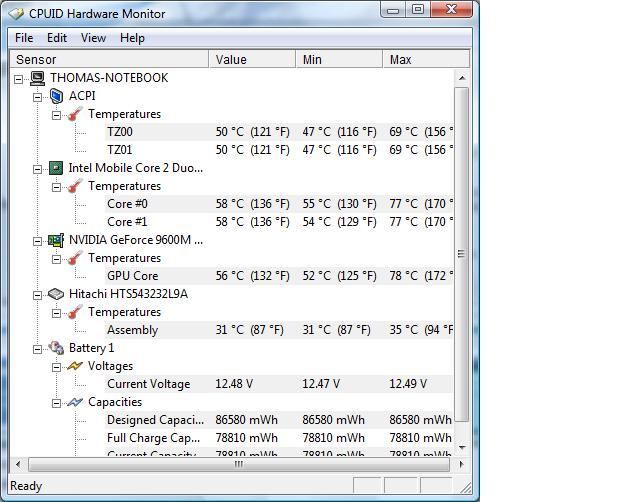The width and height of the screenshot is (640, 502).
Task: Select the TZ01 temperature row
Action: (278, 150)
